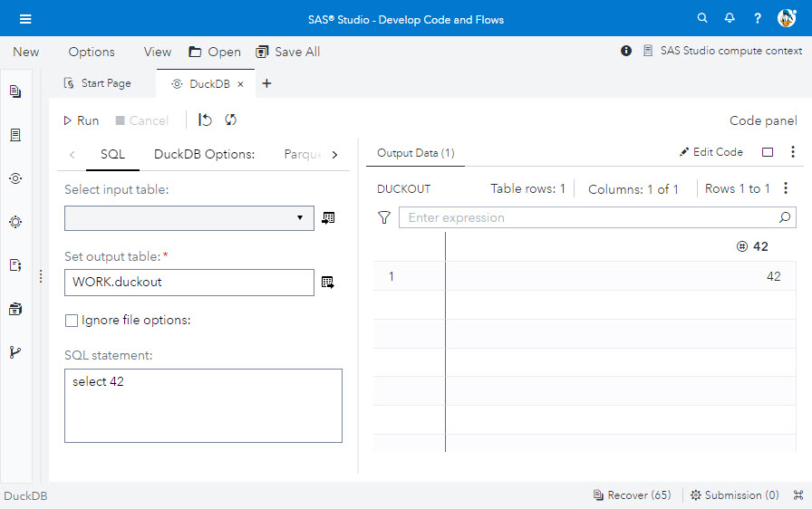Click the keyboard shortcuts icon in status bar
This screenshot has width=812, height=509.
[798, 495]
